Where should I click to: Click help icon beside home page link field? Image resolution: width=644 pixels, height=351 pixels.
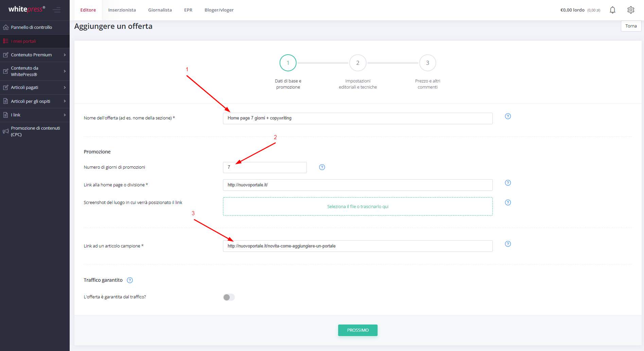coord(508,183)
